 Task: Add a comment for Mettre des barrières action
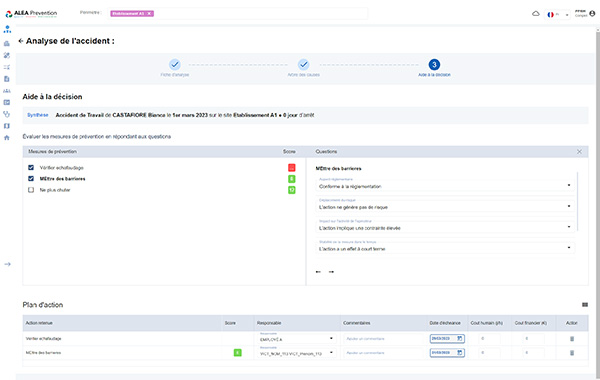coord(383,353)
